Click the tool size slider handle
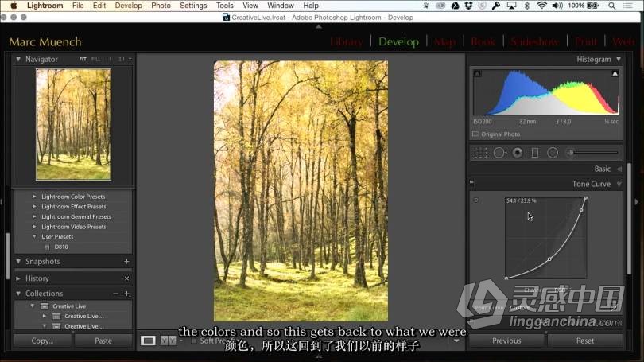Screen dimensions: 644x362 pyautogui.click(x=570, y=153)
